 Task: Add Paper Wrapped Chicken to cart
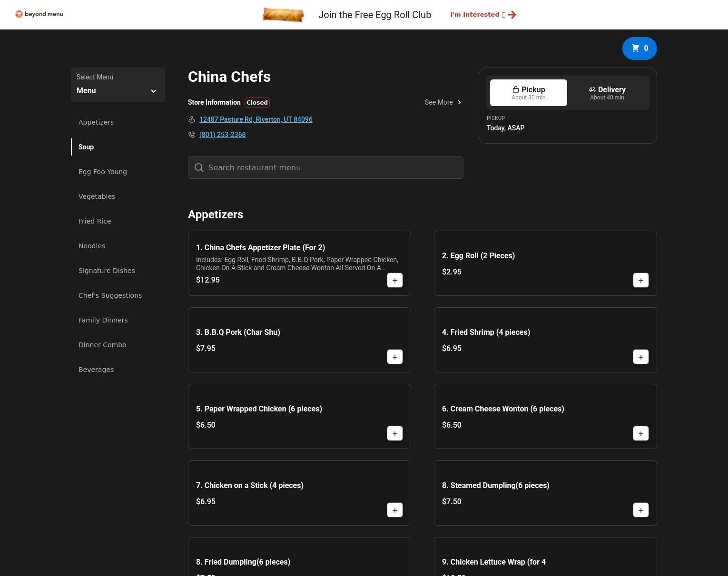click(x=394, y=434)
